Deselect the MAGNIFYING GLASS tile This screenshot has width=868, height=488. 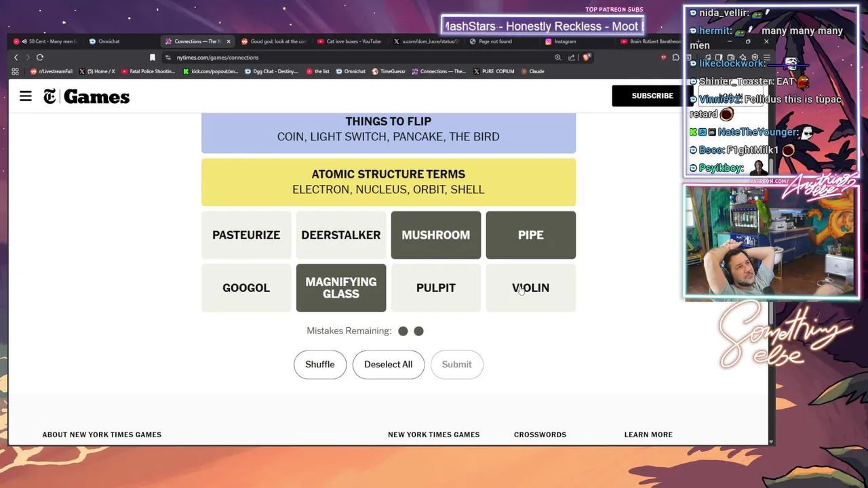[x=341, y=288]
